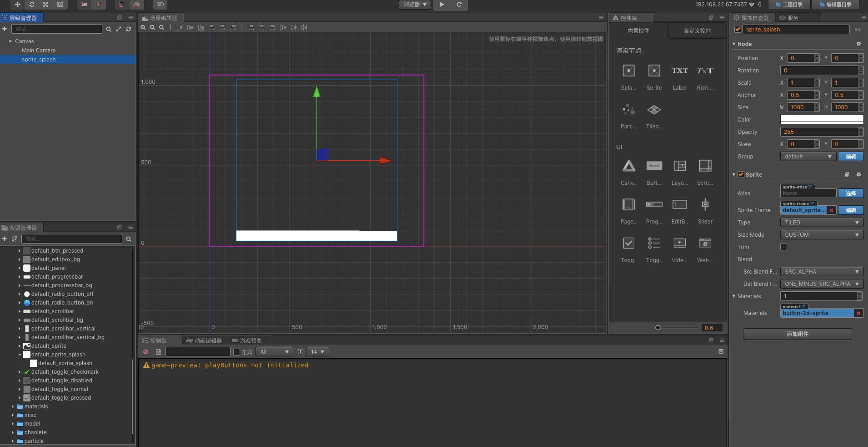Adjust the widget library zoom slider
Viewport: 868px width, 447px height.
click(657, 328)
